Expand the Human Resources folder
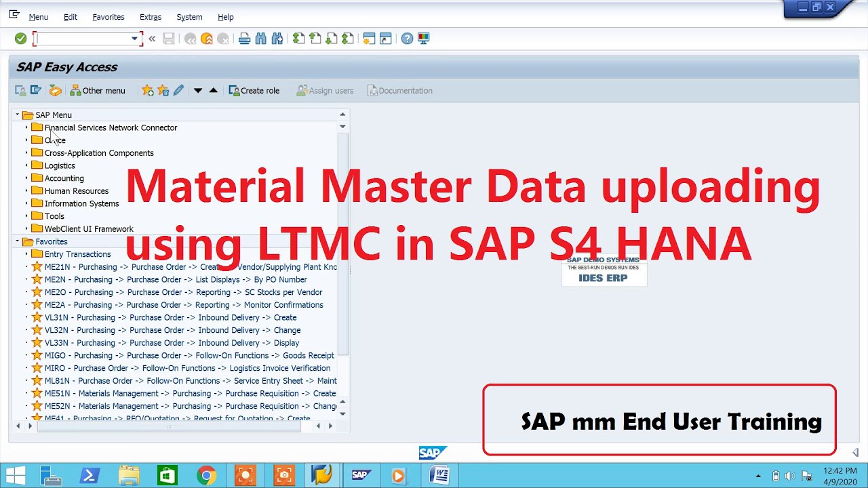 pos(26,190)
